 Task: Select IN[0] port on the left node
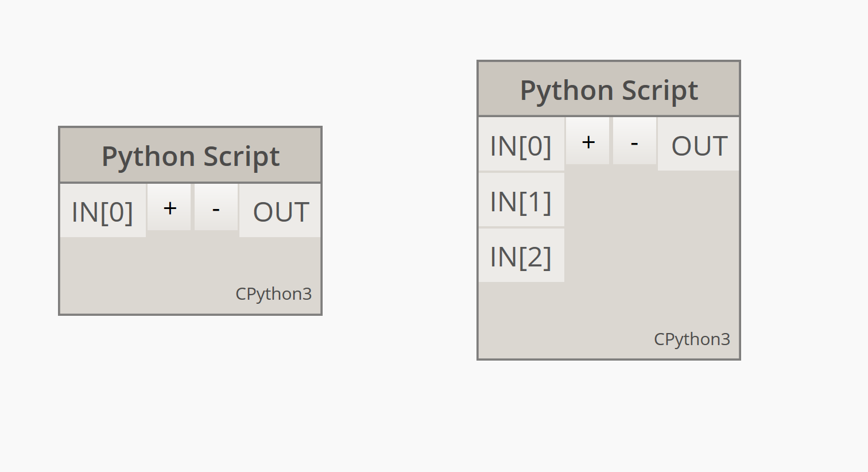103,211
